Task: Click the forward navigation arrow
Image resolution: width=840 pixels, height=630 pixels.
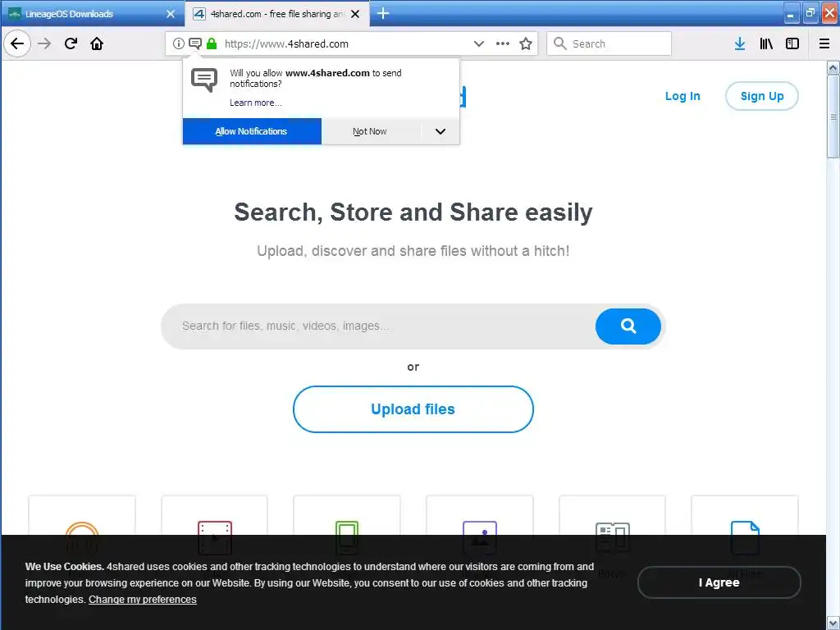Action: coord(44,44)
